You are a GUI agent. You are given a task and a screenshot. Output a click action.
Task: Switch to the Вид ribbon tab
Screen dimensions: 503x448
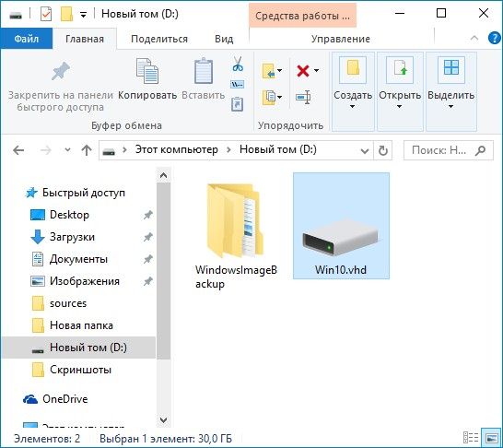click(224, 39)
